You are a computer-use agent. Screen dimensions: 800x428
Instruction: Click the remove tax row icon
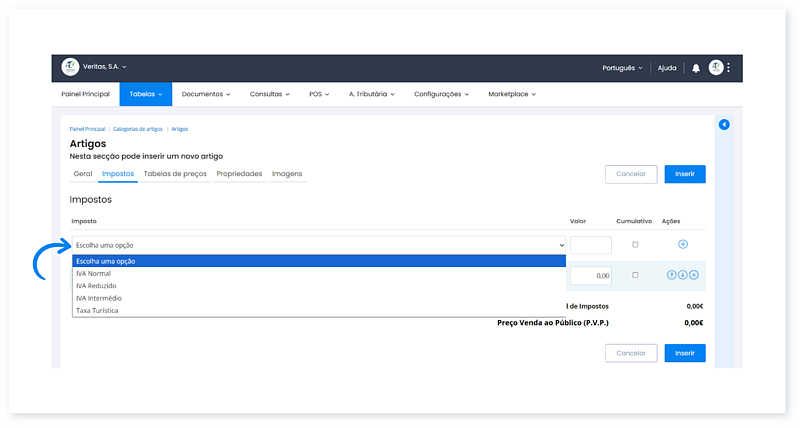point(693,275)
